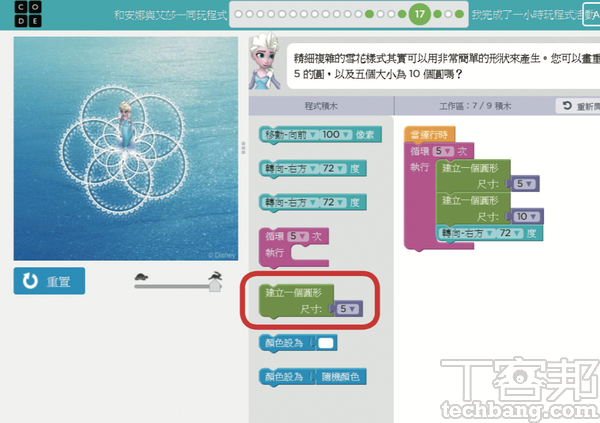Click the 重新開始 start-over button
The image size is (600, 423).
[x=578, y=106]
